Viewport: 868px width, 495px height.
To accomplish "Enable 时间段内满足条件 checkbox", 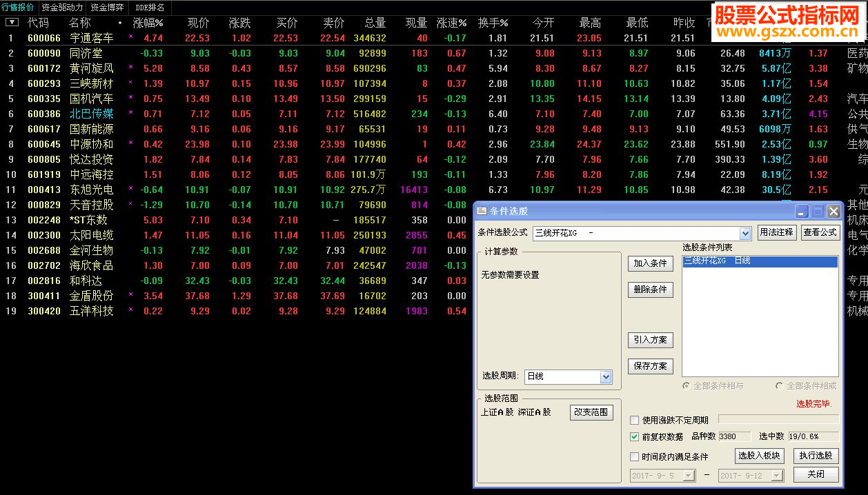I will 635,456.
